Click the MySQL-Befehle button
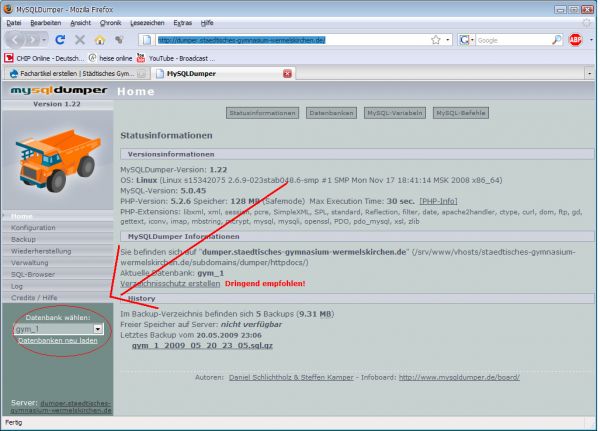 click(461, 113)
